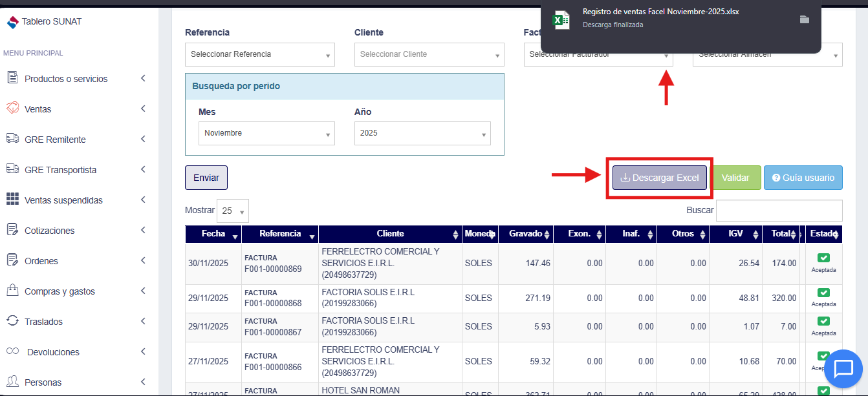The image size is (868, 396).
Task: Click green Aceptada check for F001-00000867
Action: 823,321
